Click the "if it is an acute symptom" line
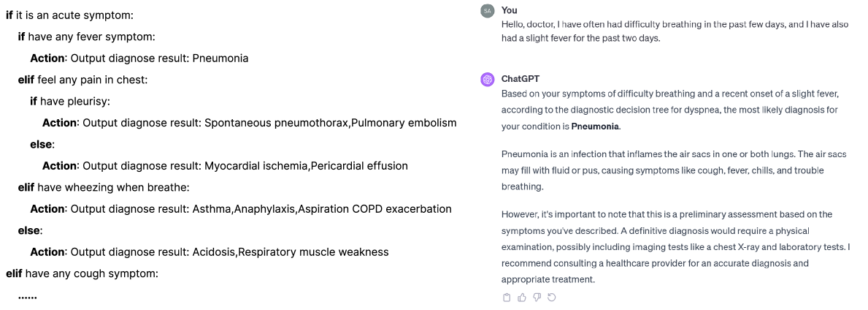This screenshot has width=868, height=310. pyautogui.click(x=69, y=15)
